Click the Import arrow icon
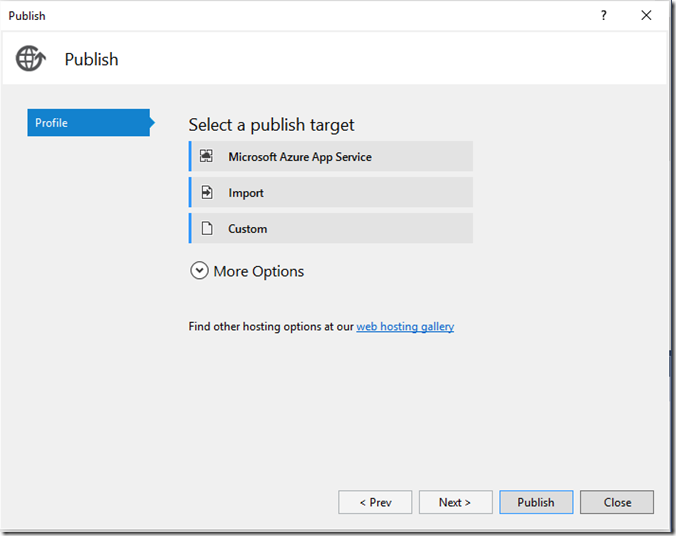Viewport: 676px width, 536px height. [207, 192]
